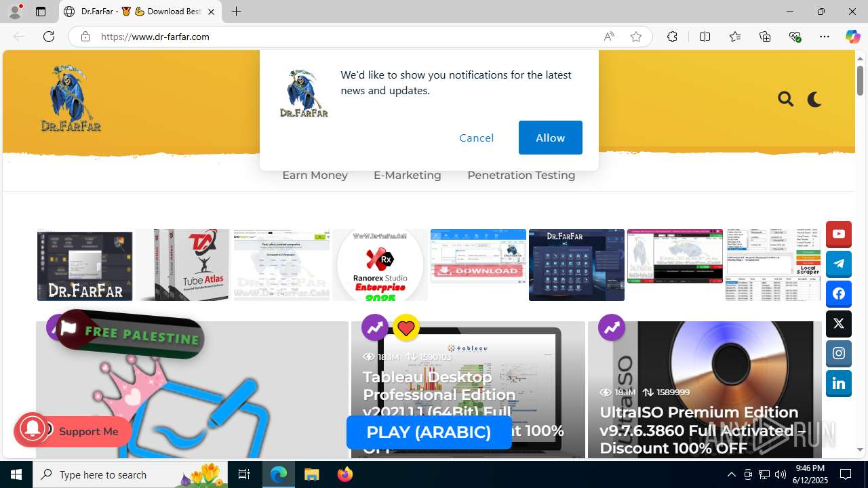The image size is (868, 488).
Task: Open File Explorer from taskbar
Action: tap(311, 474)
